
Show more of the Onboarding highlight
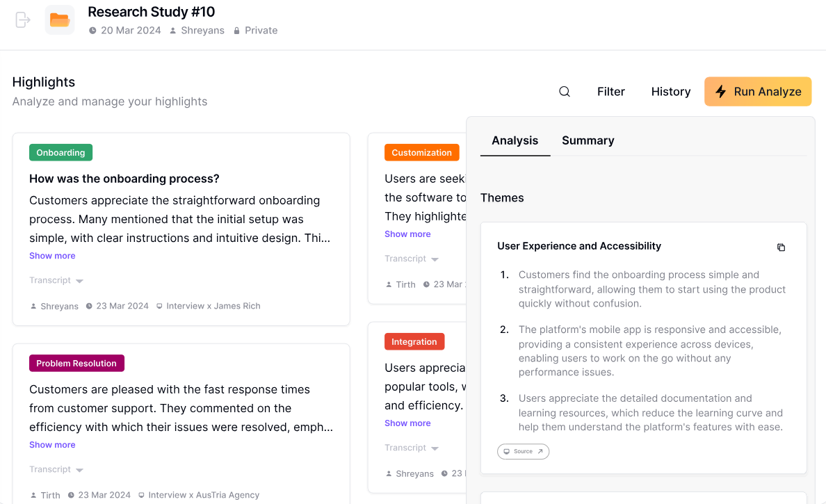tap(52, 255)
